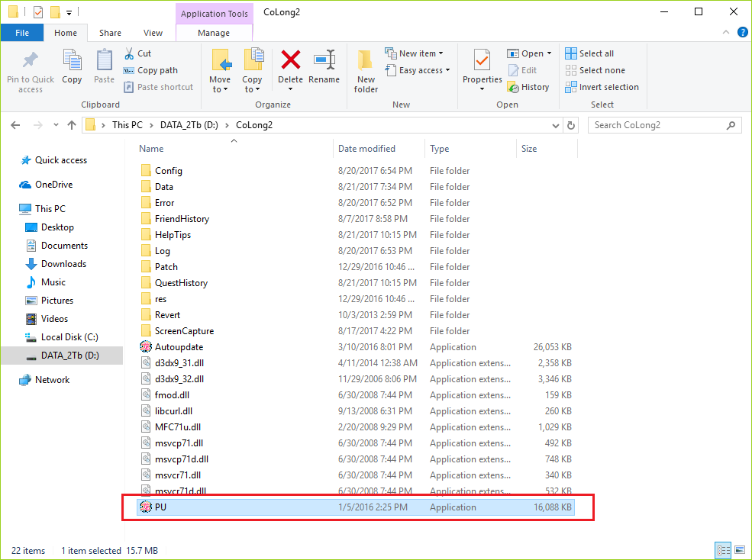Click the Copy ribbon icon
Screen dimensions: 752x560
pos(72,60)
